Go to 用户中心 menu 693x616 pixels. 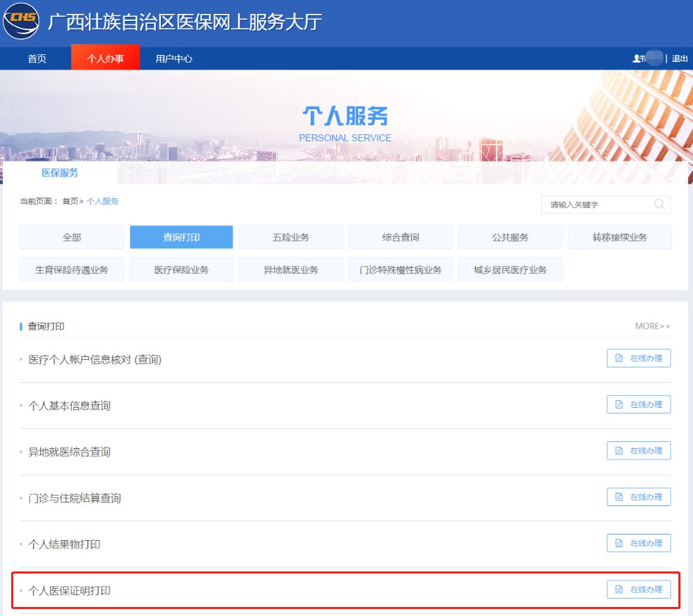click(x=173, y=59)
